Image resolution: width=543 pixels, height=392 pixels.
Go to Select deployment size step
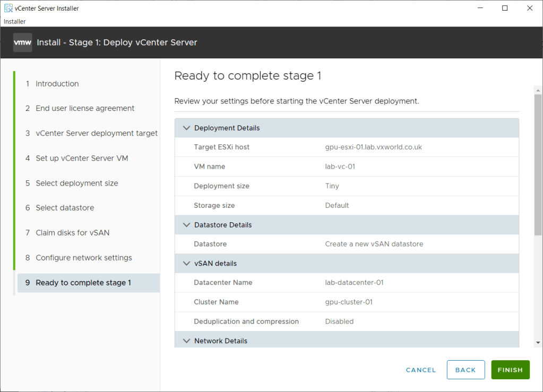pyautogui.click(x=77, y=183)
